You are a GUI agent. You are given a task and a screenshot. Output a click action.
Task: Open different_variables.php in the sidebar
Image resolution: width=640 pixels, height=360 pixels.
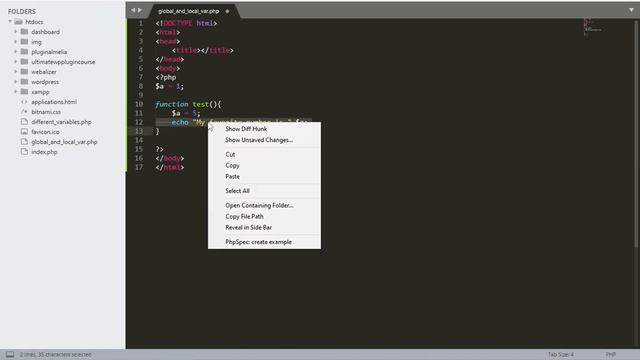pyautogui.click(x=61, y=122)
